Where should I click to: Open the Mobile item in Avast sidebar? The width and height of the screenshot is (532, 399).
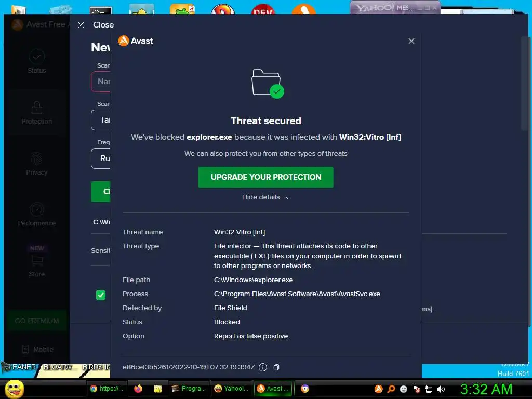(x=37, y=349)
